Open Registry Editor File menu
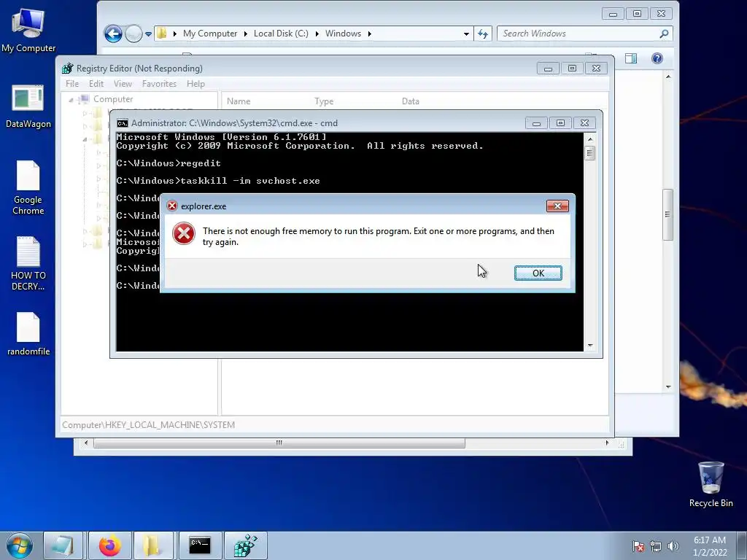This screenshot has width=747, height=560. [72, 84]
